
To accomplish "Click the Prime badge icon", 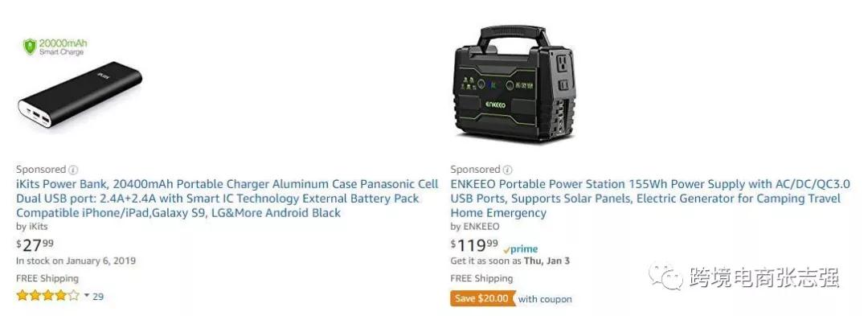I will 521,249.
